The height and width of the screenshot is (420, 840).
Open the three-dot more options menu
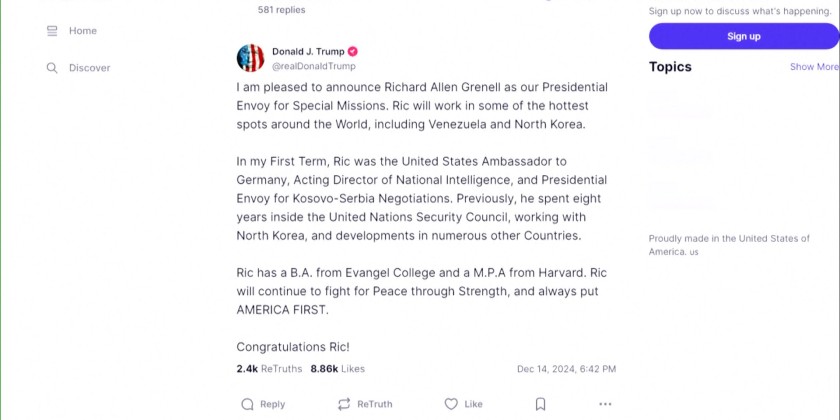point(605,404)
